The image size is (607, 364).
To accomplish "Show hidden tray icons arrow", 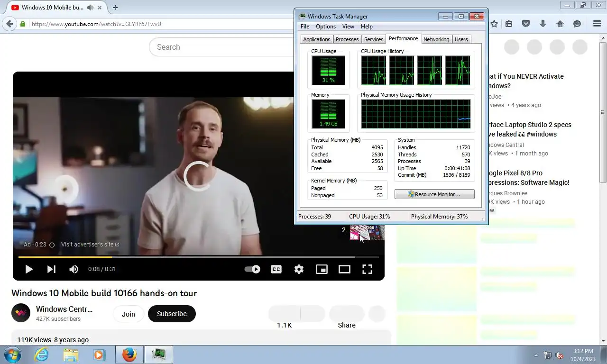I will coord(536,355).
